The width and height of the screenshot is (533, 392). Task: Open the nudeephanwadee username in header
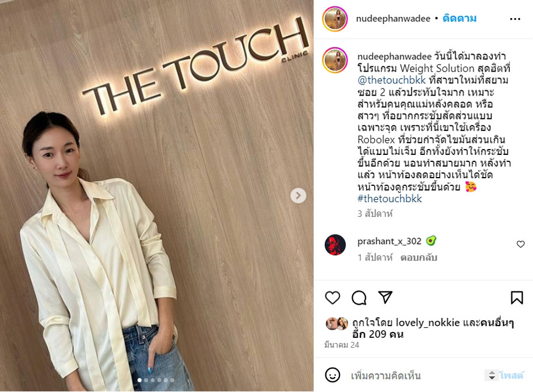pyautogui.click(x=393, y=19)
